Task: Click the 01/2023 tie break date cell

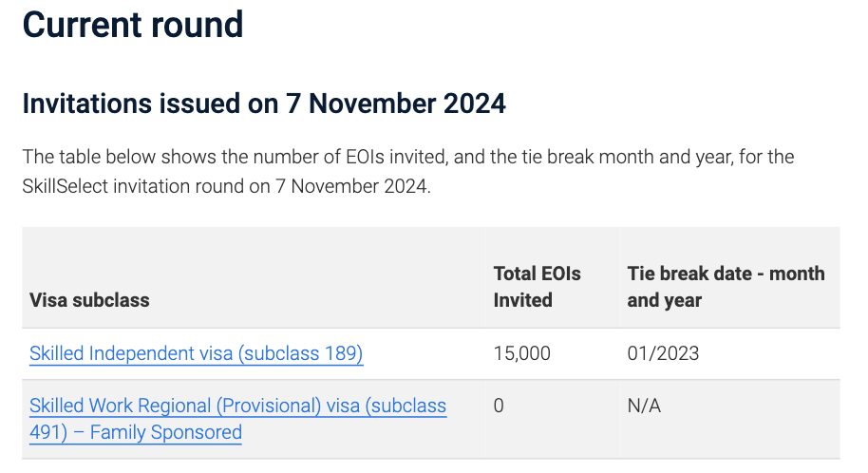Action: coord(663,354)
